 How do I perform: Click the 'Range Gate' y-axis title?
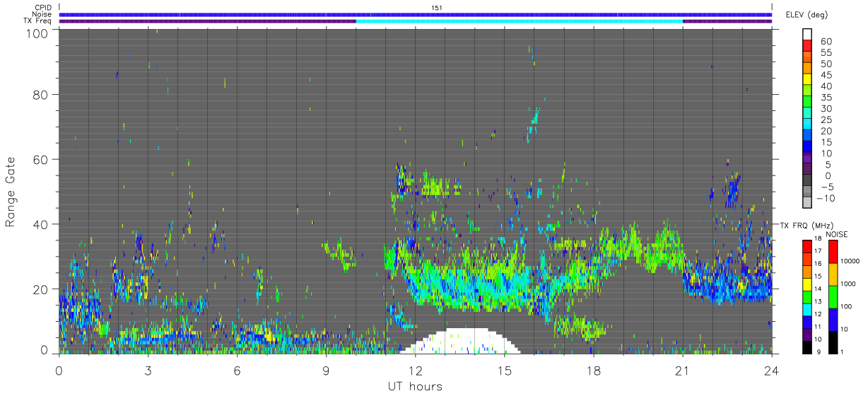11,192
